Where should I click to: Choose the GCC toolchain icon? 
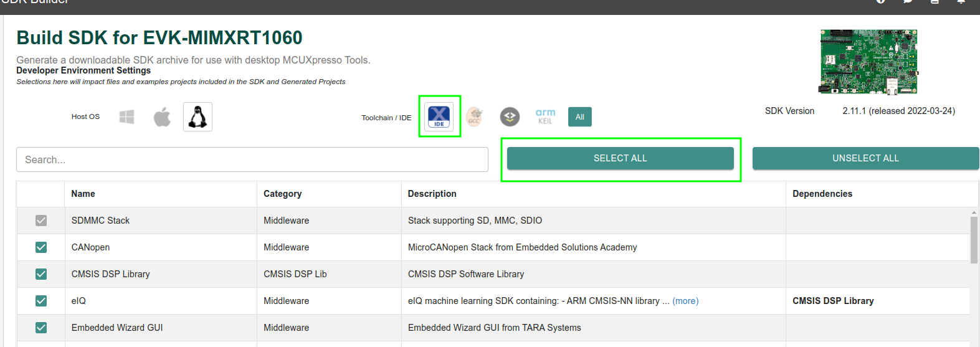coord(474,116)
